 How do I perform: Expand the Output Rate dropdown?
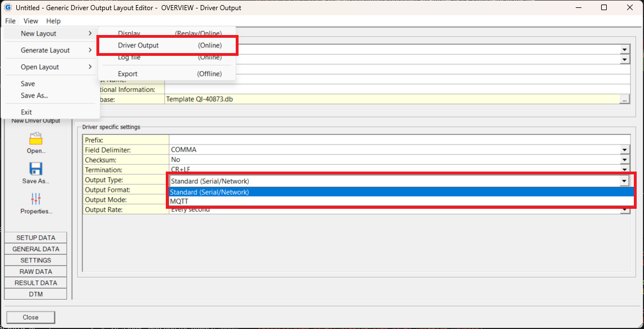point(624,209)
